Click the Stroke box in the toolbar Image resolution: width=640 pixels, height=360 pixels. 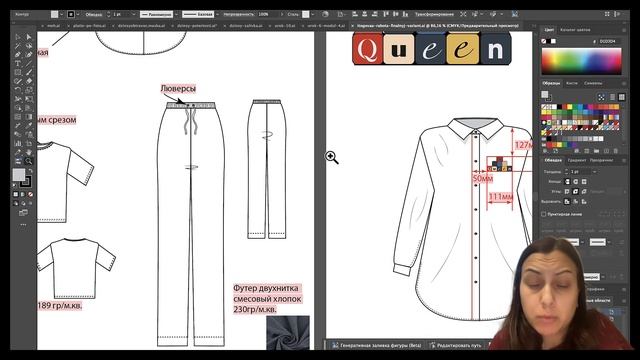(26, 182)
